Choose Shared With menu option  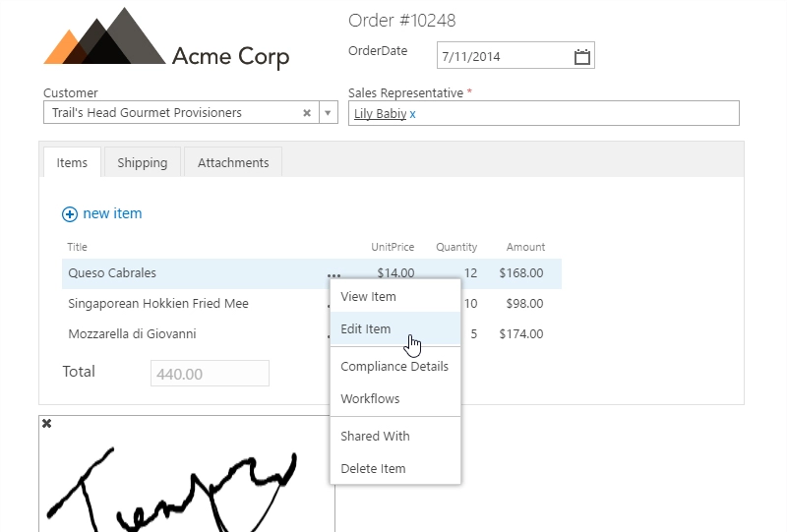click(375, 437)
